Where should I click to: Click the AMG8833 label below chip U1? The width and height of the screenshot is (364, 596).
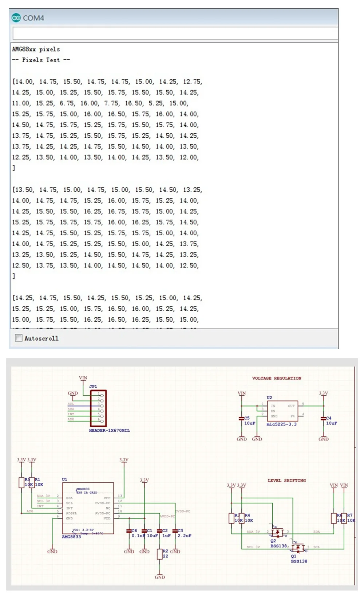click(71, 537)
